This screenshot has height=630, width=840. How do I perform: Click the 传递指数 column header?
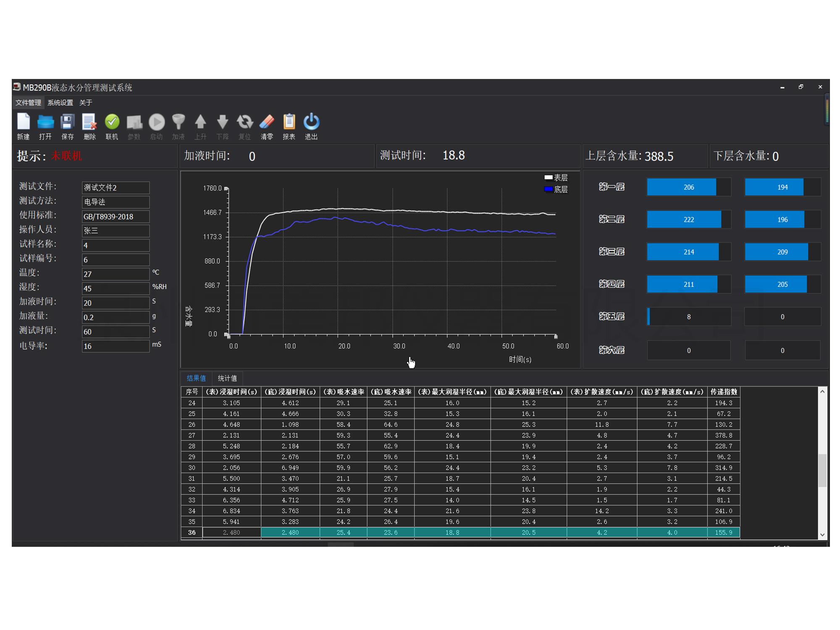point(723,392)
